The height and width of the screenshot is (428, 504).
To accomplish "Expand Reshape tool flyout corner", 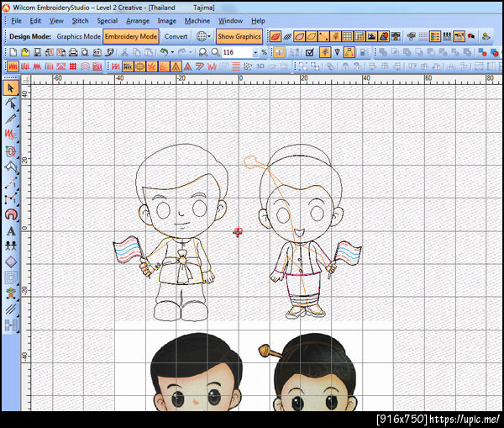I will 18,110.
